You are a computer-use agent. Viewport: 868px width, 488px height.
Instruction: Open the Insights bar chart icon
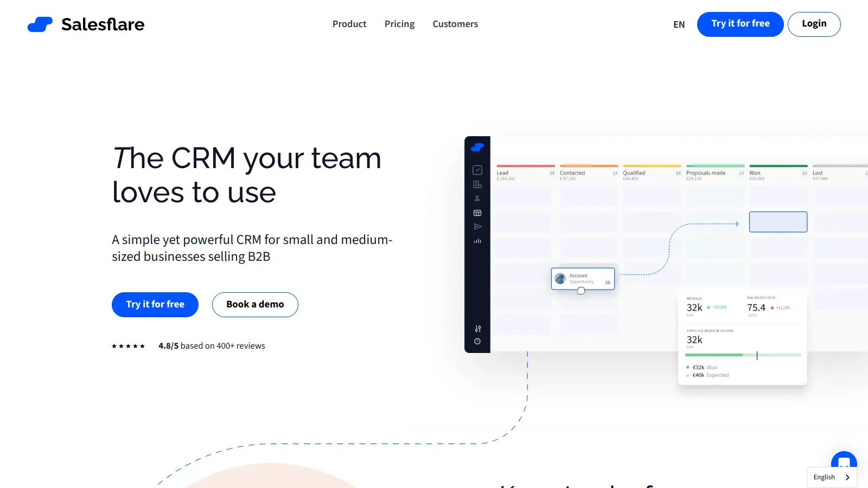coord(477,241)
